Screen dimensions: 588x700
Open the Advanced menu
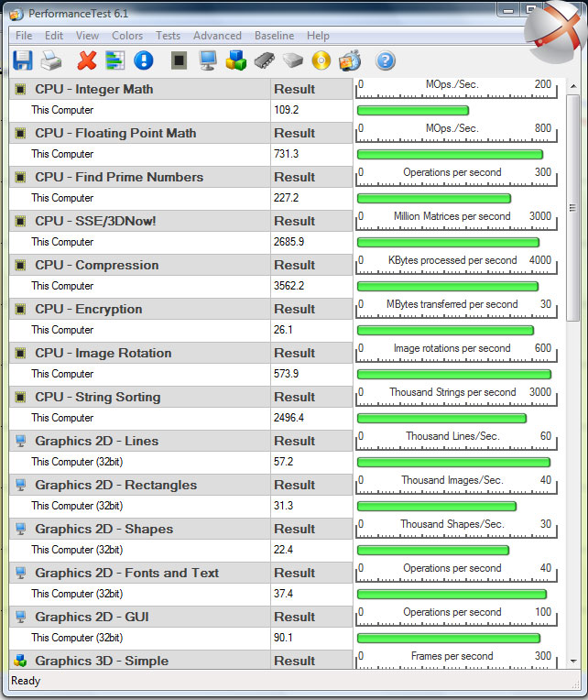(x=217, y=36)
